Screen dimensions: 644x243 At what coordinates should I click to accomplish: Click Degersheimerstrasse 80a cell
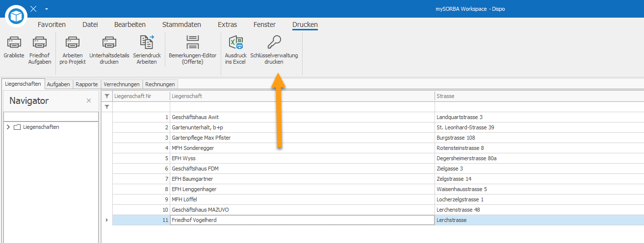[x=540, y=158]
